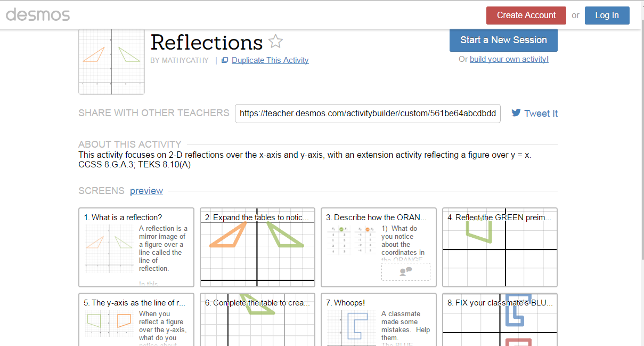Screen dimensions: 644x346
Task: Star the Reflections activity as favorite
Action: click(x=275, y=42)
